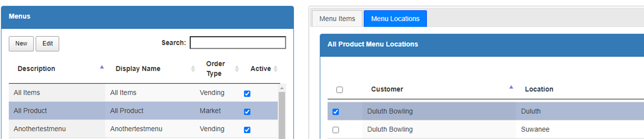Toggle Active checkbox for Anothertestmenu
644x139 pixels.
[247, 130]
